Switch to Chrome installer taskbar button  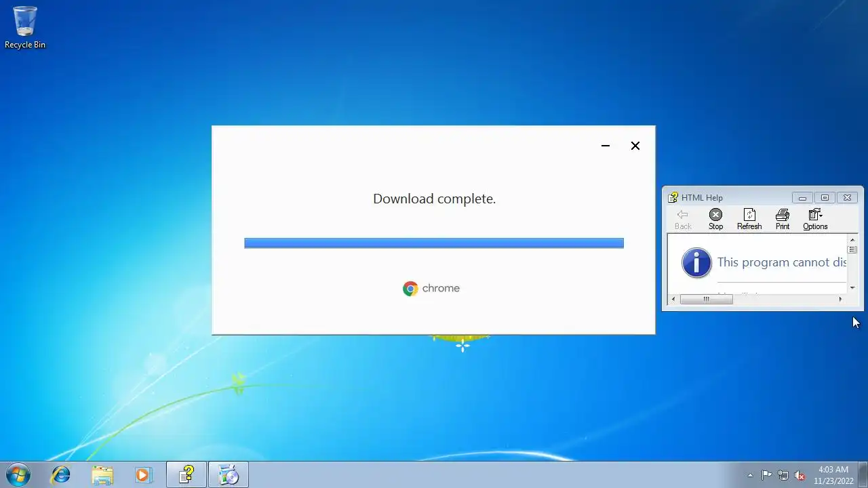click(x=229, y=474)
